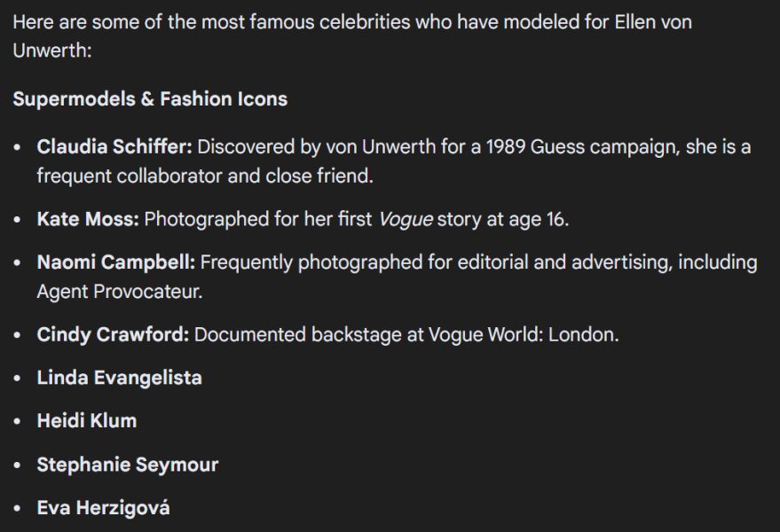Screen dimensions: 780x532
Task: Click the Vogue World: London text
Action: coord(524,335)
